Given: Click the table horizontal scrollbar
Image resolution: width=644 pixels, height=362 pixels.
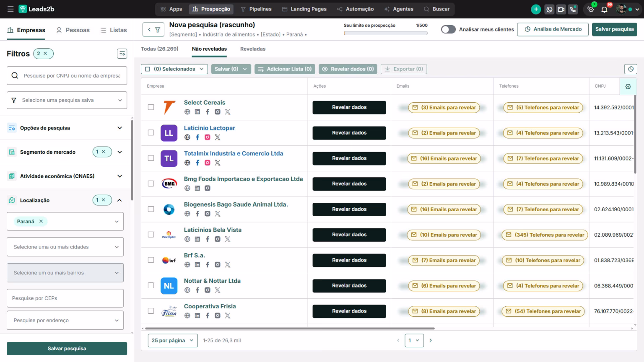Looking at the screenshot, I should 289,328.
